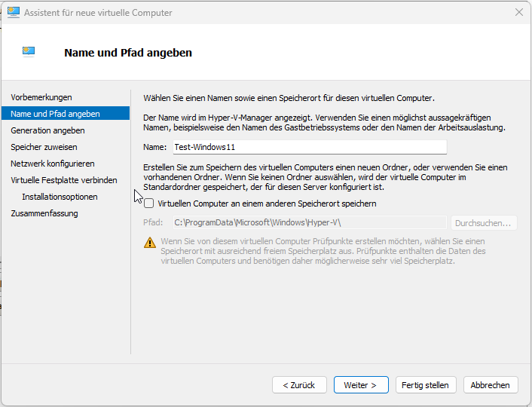Switch to Netzwerk konfigurieren step
This screenshot has height=407, width=532.
pyautogui.click(x=53, y=164)
